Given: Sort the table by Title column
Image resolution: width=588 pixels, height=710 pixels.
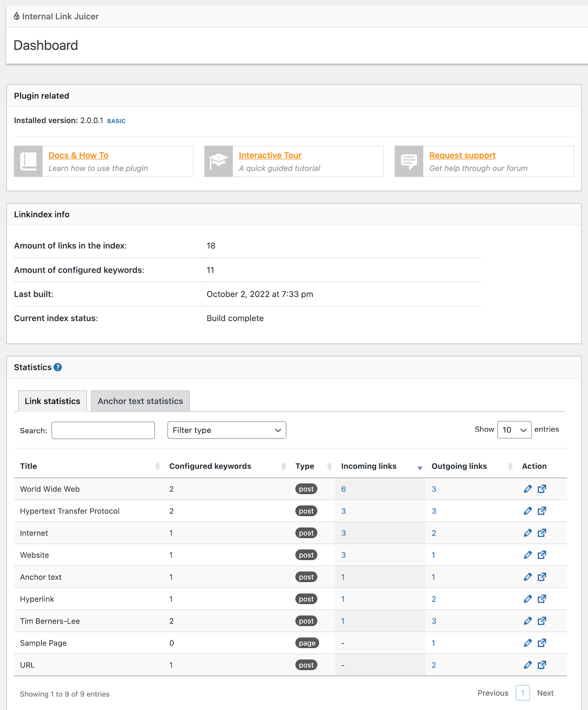Looking at the screenshot, I should click(x=28, y=466).
